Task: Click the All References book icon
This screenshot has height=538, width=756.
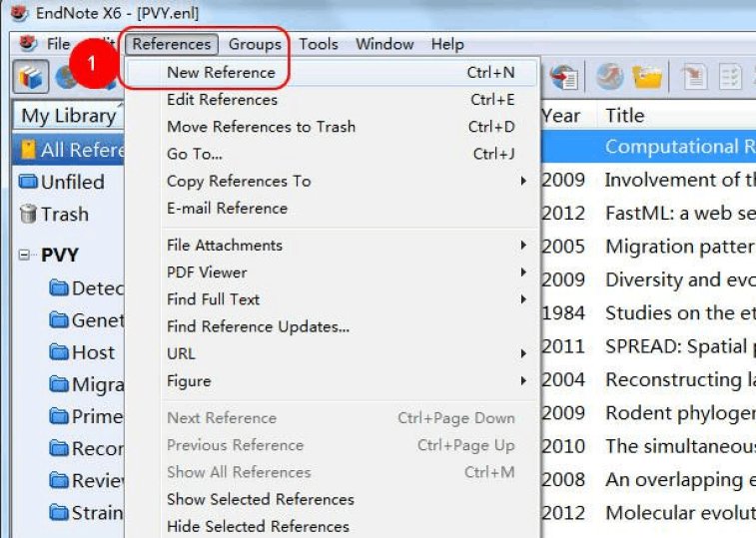Action: 28,150
